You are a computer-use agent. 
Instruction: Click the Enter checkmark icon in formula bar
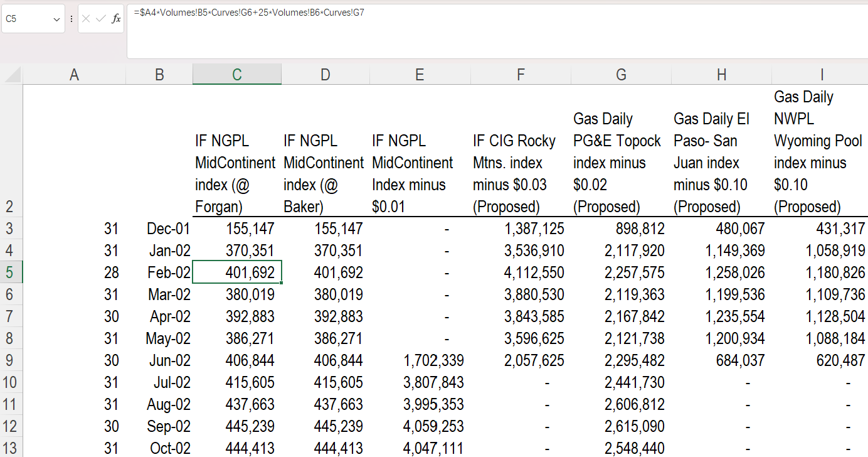coord(101,19)
